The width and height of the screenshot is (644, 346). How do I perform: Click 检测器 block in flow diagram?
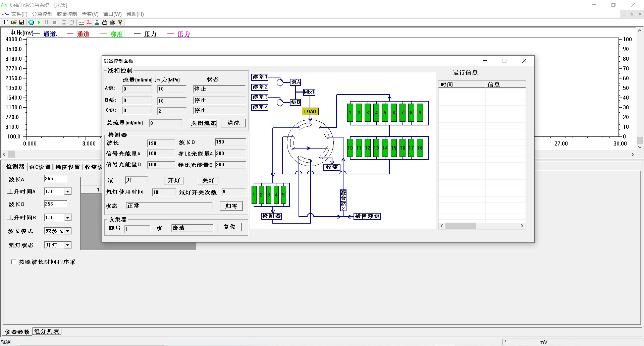(x=271, y=216)
